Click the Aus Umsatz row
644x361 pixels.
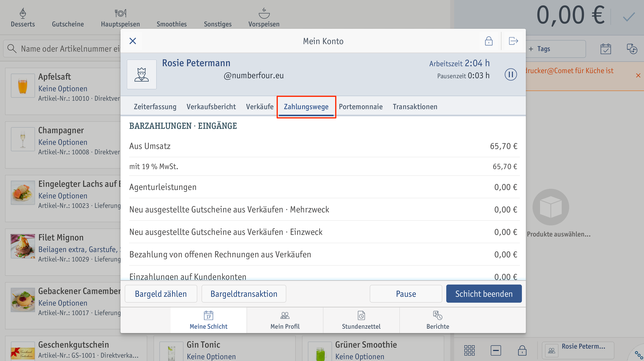tap(324, 146)
